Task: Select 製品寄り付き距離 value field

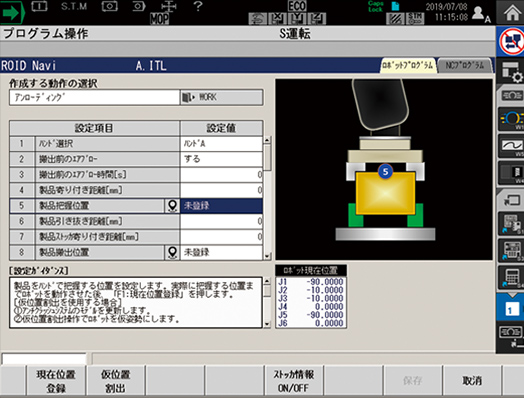Action: click(221, 190)
